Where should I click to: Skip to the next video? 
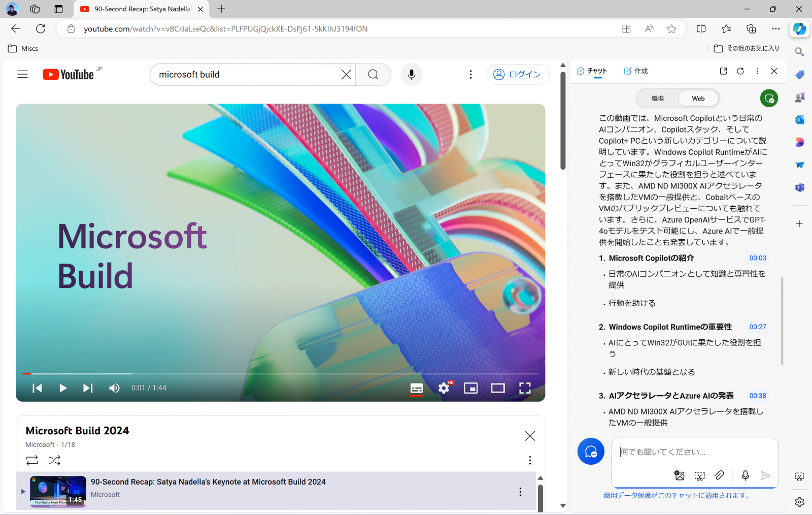[x=88, y=388]
